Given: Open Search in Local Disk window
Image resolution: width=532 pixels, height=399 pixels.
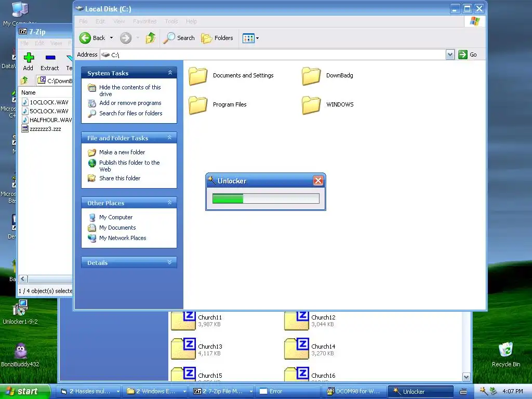Looking at the screenshot, I should coord(179,38).
